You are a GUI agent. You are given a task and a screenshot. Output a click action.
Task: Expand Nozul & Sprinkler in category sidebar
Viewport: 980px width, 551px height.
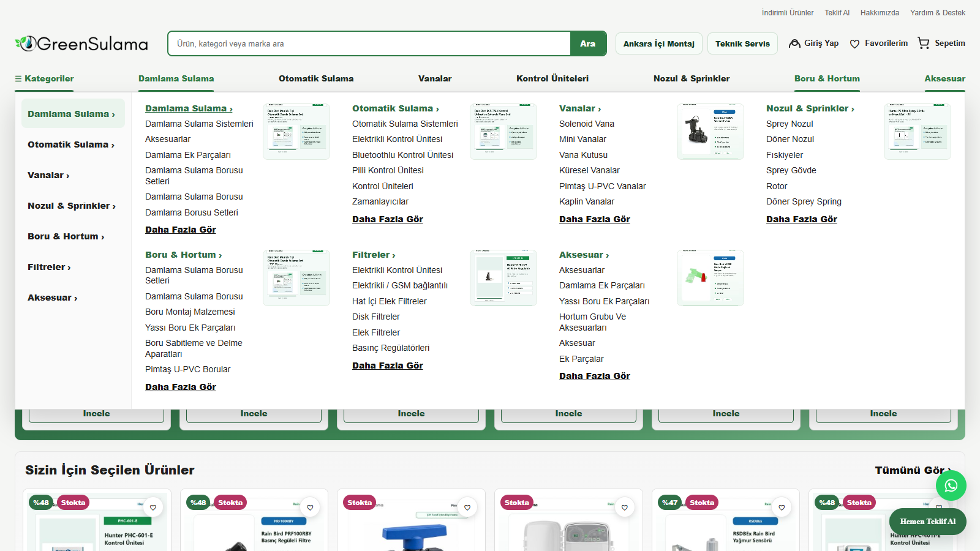pos(73,206)
